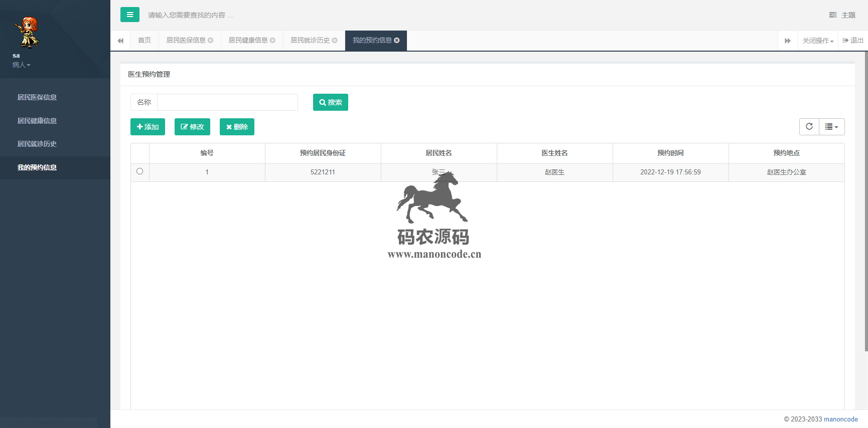Expand the 关闭操作 dropdown
This screenshot has height=428, width=868.
point(817,41)
